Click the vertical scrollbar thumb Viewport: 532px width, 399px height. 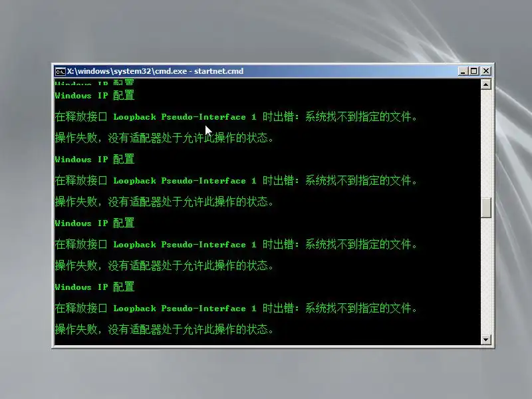coord(486,207)
